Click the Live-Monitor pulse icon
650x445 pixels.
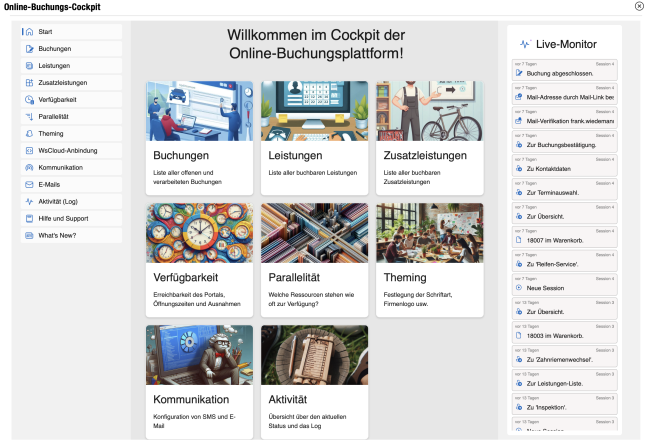tap(524, 44)
